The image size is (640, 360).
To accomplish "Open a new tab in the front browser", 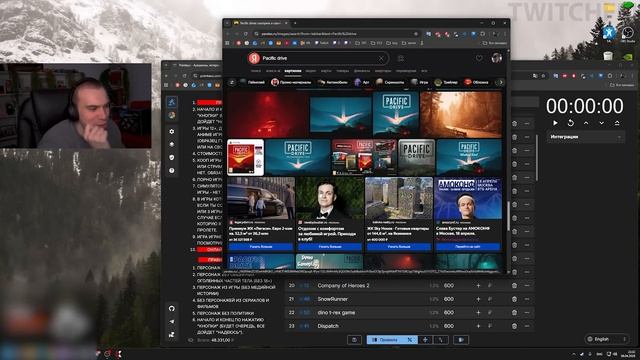I will [x=295, y=23].
